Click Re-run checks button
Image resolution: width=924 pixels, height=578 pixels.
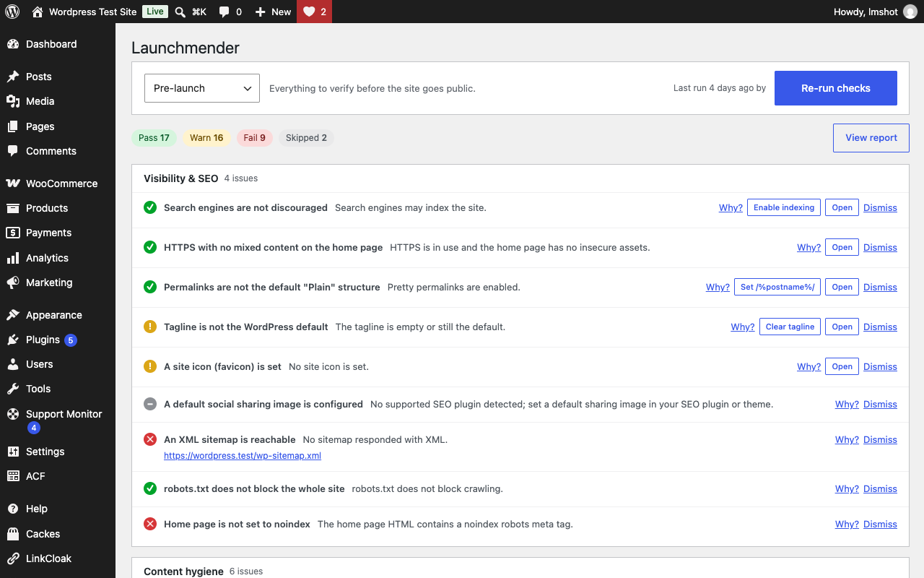click(x=836, y=88)
